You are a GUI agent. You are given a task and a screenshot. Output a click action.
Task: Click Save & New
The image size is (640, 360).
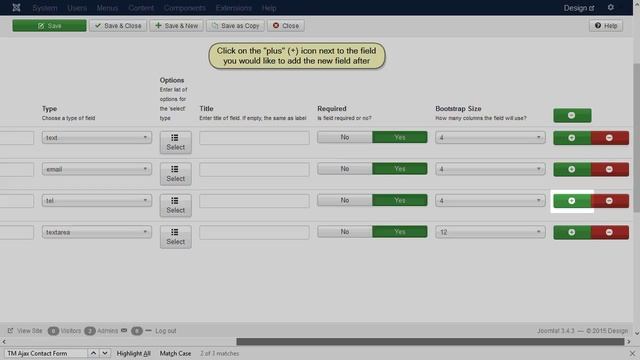176,25
